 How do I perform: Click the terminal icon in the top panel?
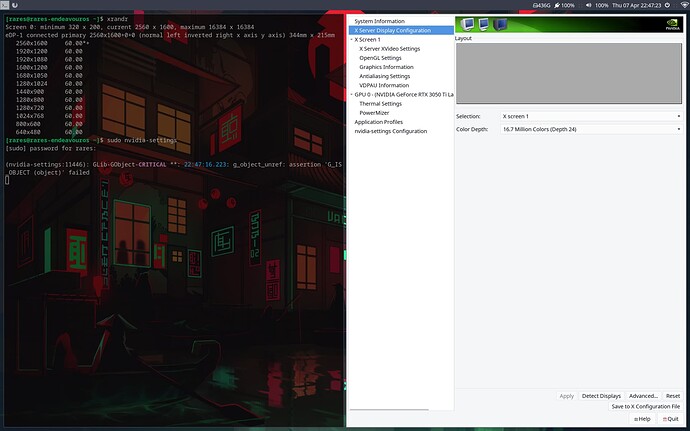(4, 5)
